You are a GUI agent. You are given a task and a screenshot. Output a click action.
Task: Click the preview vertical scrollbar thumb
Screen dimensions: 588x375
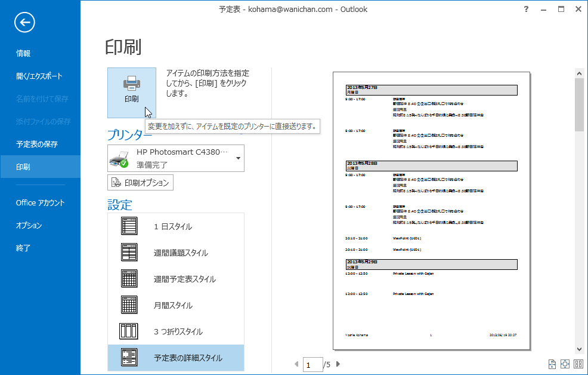[x=580, y=105]
